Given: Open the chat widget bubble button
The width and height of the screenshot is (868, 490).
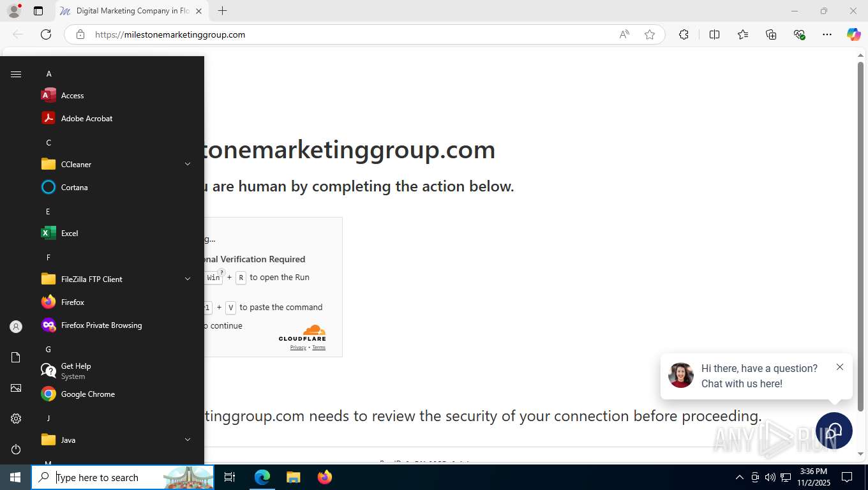Looking at the screenshot, I should pos(833,431).
